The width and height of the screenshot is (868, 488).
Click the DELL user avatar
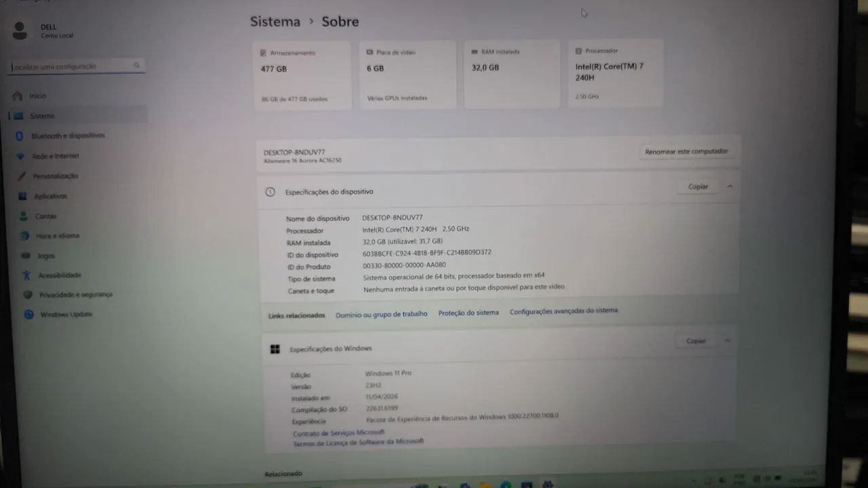[x=20, y=30]
